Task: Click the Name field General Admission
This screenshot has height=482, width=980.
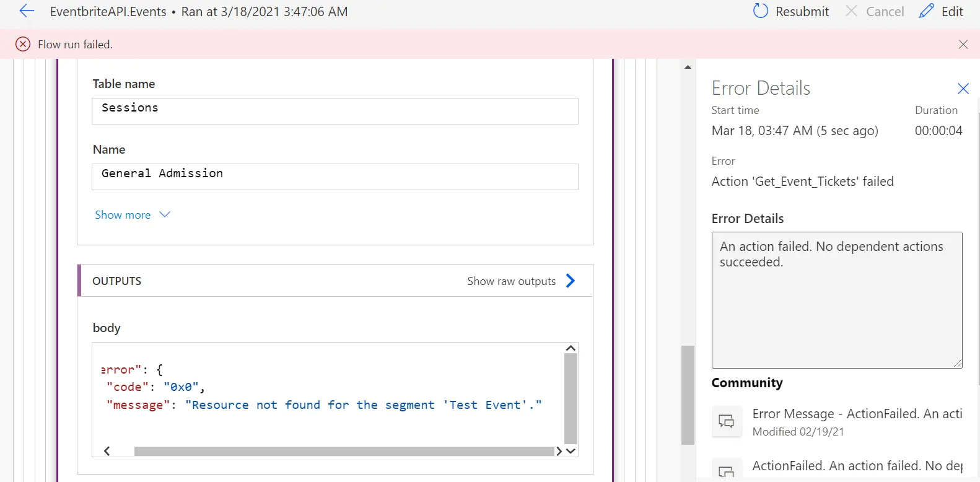Action: tap(335, 177)
